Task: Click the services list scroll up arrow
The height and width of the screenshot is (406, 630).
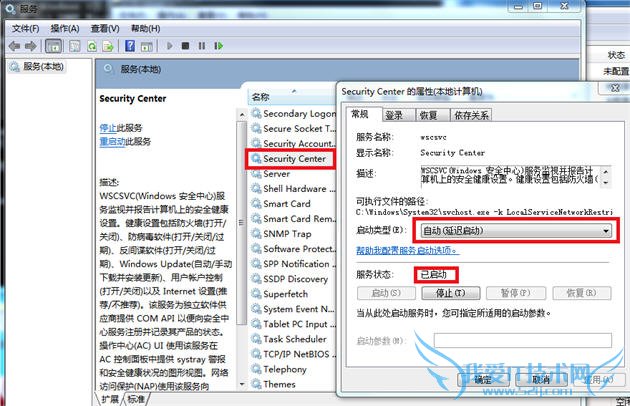Action: (x=242, y=115)
